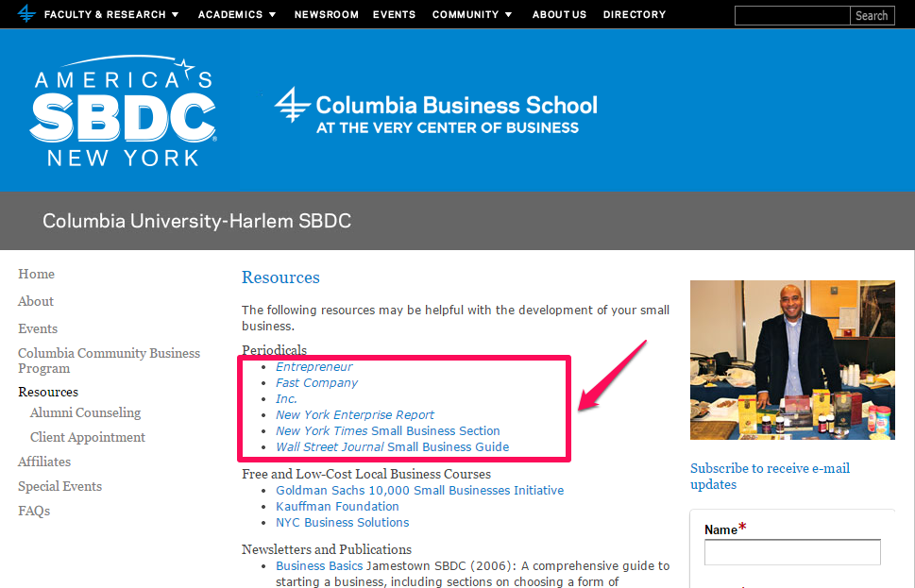This screenshot has height=588, width=915.
Task: Select Resources in the sidebar
Action: pos(48,392)
